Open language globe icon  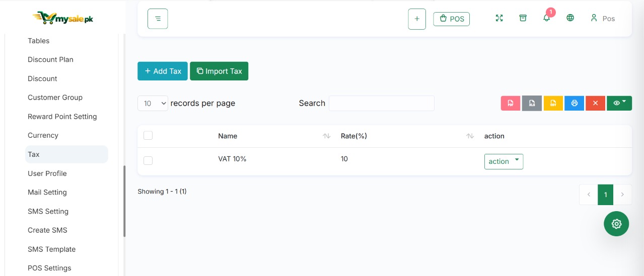(x=570, y=18)
